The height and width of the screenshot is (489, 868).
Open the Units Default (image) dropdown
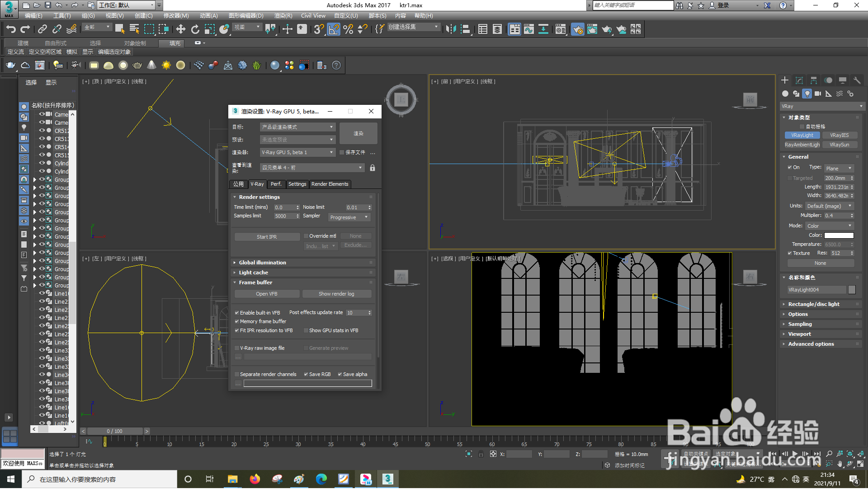(829, 206)
